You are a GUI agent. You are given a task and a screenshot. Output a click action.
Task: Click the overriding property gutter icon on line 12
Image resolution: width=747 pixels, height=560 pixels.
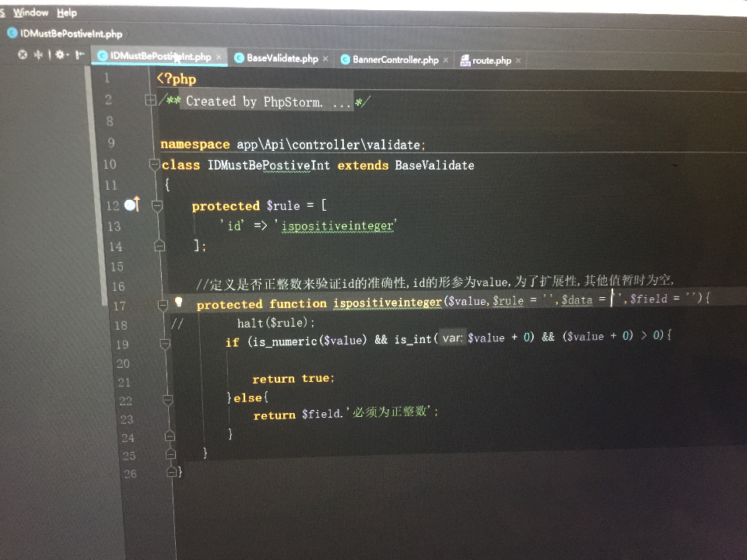point(132,205)
